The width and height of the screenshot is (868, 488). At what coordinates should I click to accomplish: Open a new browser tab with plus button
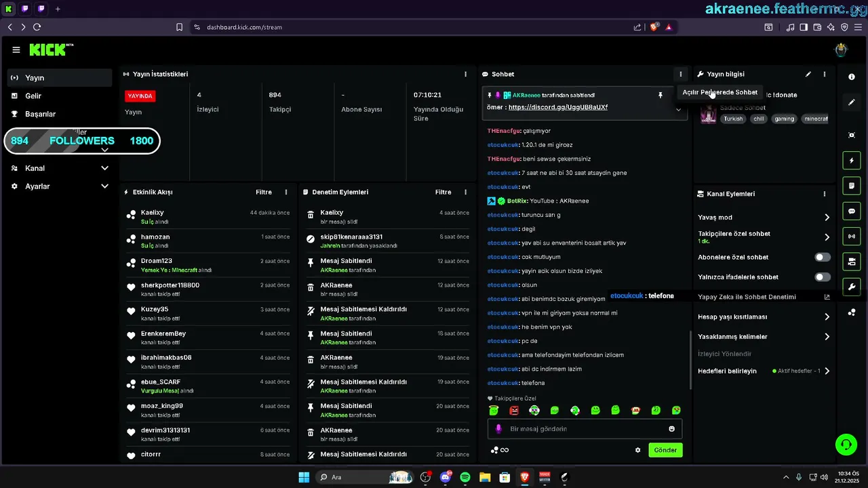click(x=58, y=9)
